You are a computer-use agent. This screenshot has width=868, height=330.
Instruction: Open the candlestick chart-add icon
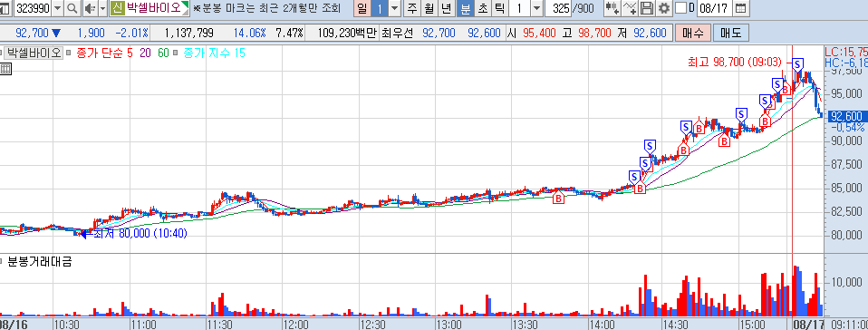[612, 8]
